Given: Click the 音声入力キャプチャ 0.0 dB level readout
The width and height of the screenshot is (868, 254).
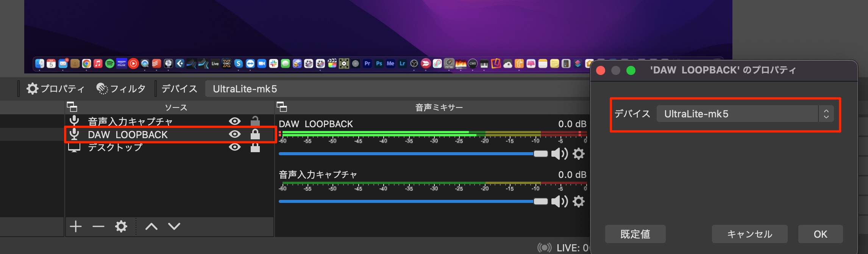Looking at the screenshot, I should [x=572, y=175].
